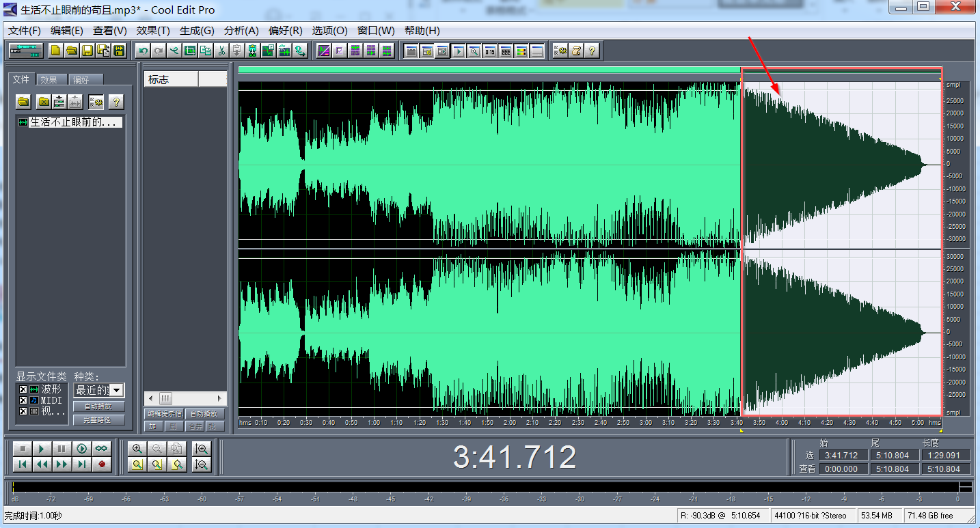Open the 文件(F) menu

25,31
